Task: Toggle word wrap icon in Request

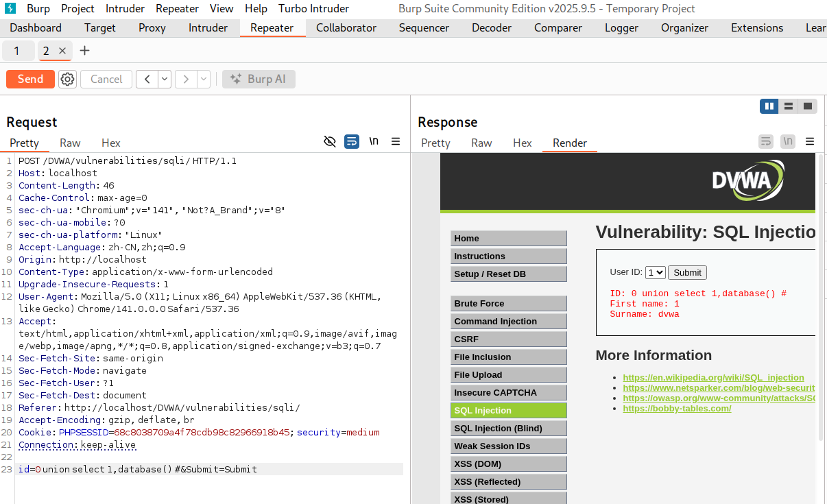Action: click(352, 142)
